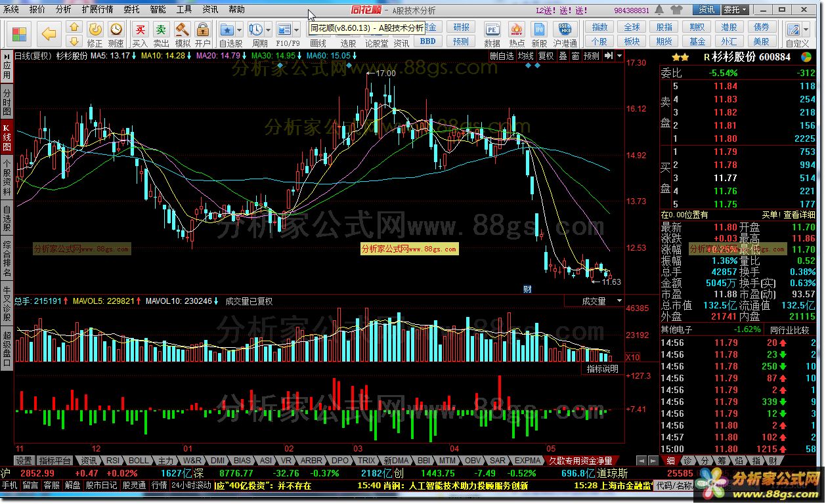Open the 沪港通 SSE/HKE icon
The image size is (826, 504).
pyautogui.click(x=565, y=30)
